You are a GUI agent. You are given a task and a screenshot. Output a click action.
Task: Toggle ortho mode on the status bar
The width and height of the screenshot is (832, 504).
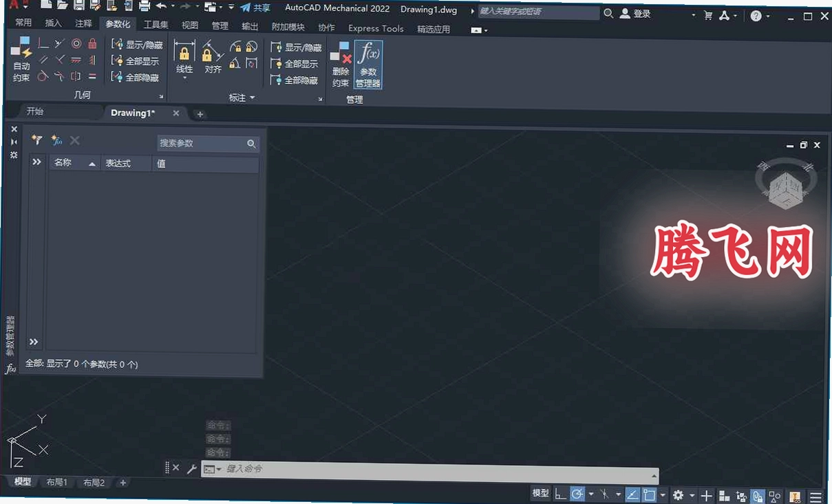[561, 495]
